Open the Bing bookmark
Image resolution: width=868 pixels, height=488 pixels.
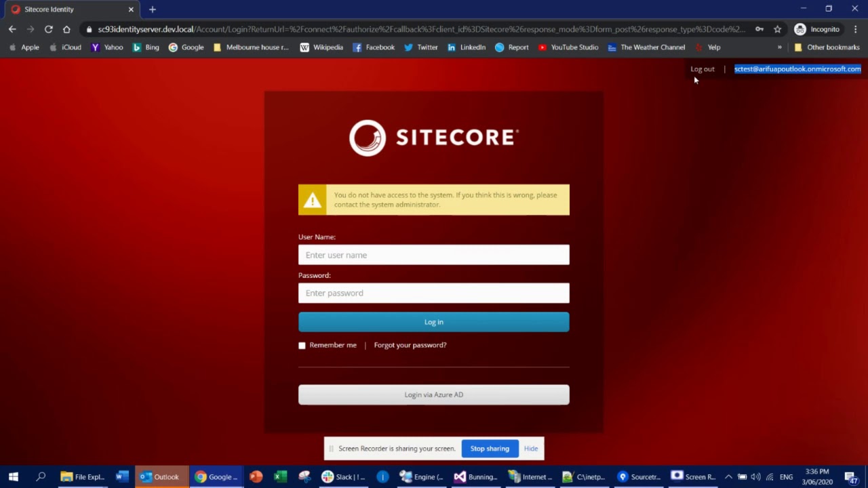click(x=146, y=47)
